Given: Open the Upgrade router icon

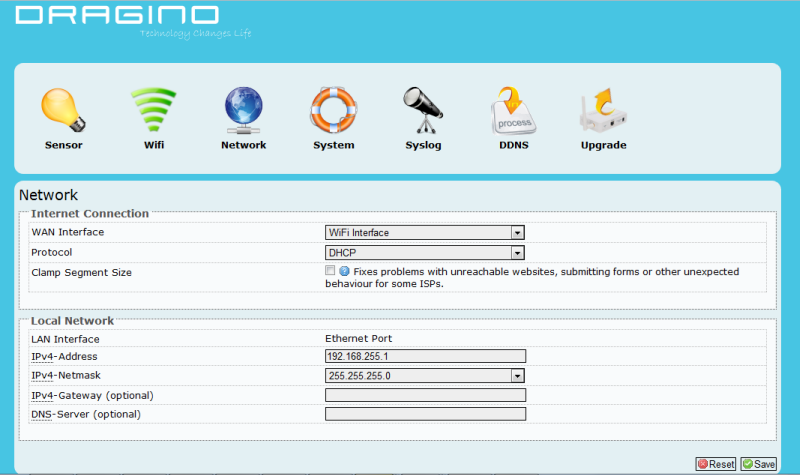Looking at the screenshot, I should pyautogui.click(x=603, y=110).
